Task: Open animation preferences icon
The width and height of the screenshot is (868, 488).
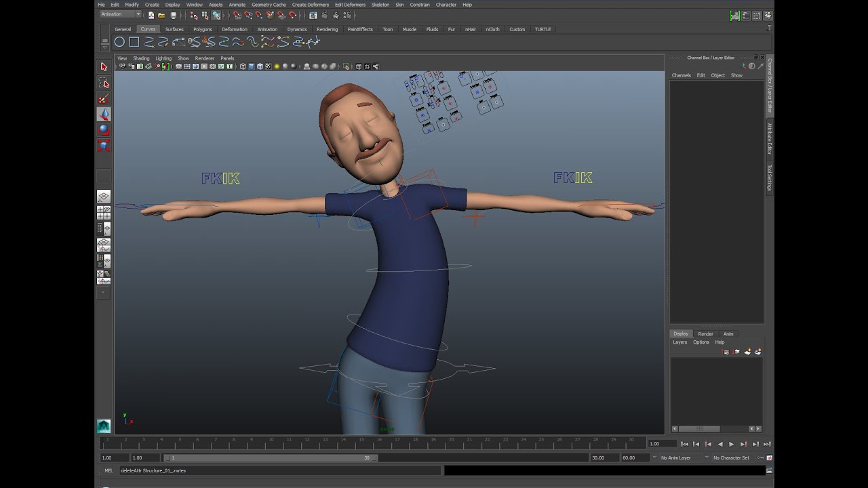Action: point(770,457)
